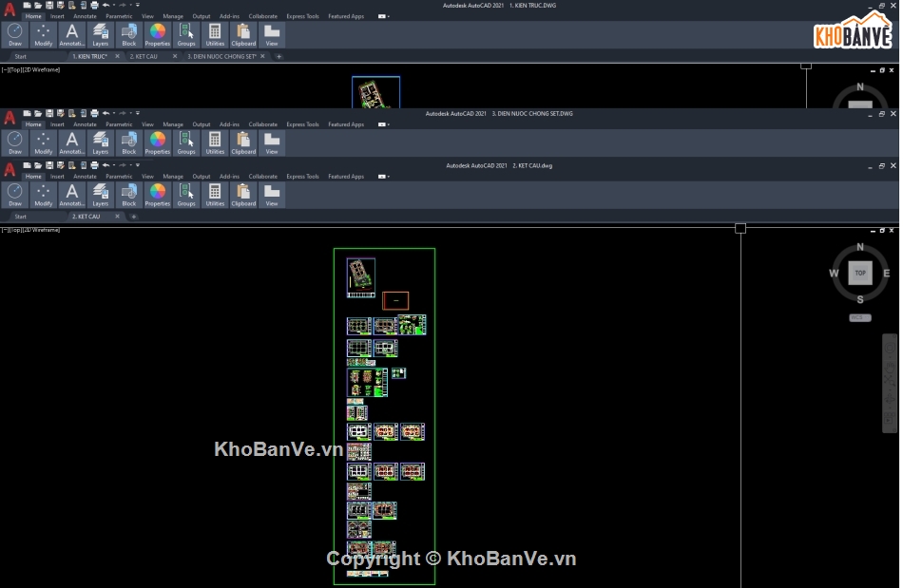Screen dimensions: 903x588
Task: Click WCS coordinate system label under ViewCube
Action: [860, 317]
